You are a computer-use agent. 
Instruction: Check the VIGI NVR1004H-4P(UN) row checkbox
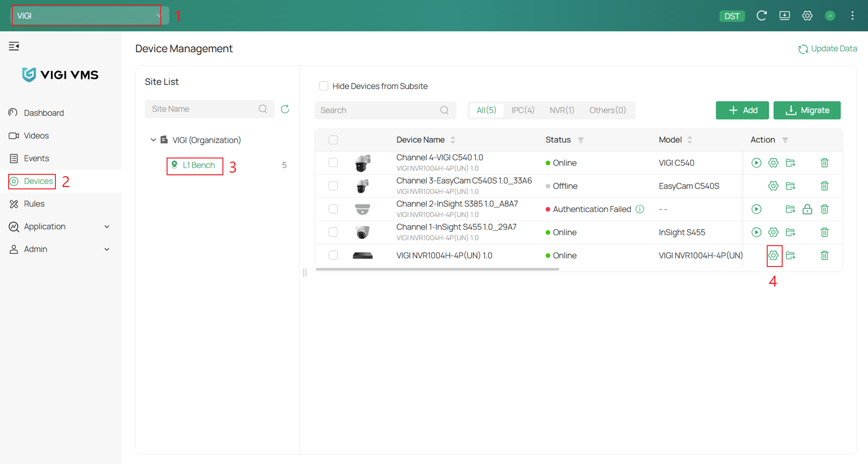[x=333, y=255]
